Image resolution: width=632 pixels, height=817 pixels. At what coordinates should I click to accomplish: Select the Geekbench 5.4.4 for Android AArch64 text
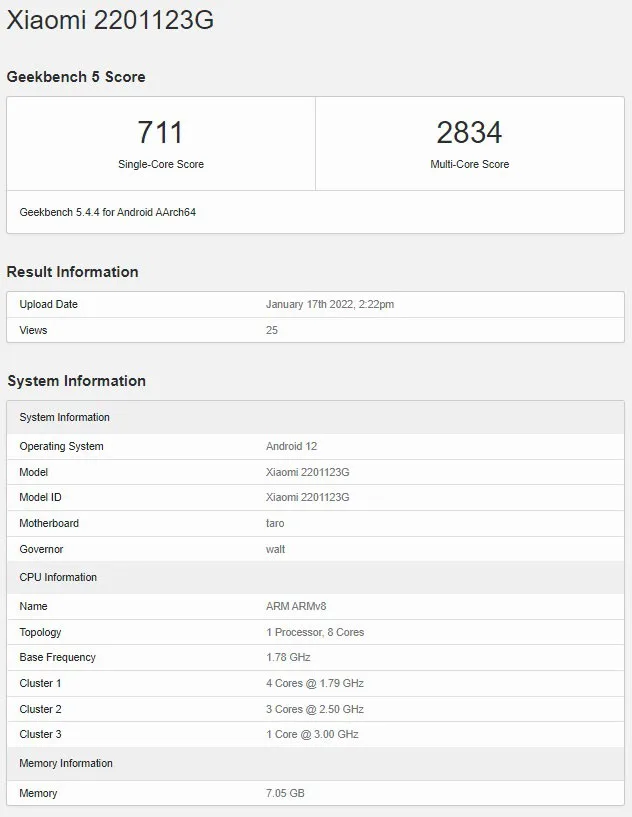click(x=107, y=212)
